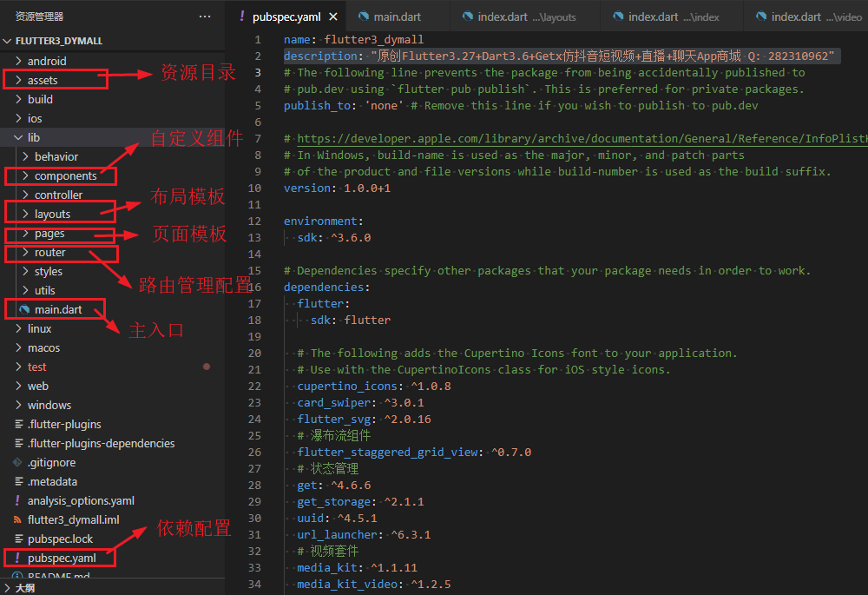Expand the macos folder
The width and height of the screenshot is (868, 595).
[18, 347]
